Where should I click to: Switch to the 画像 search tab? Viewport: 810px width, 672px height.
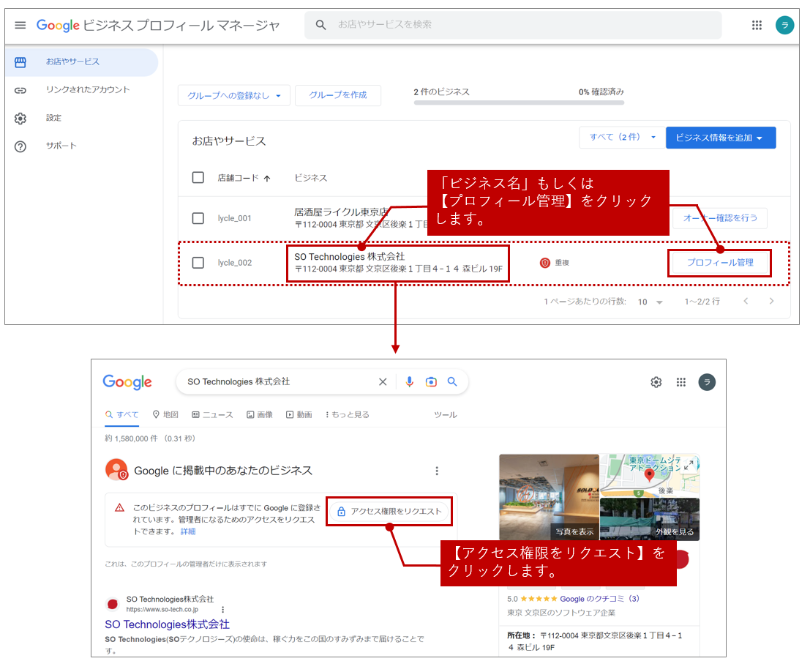click(x=260, y=414)
